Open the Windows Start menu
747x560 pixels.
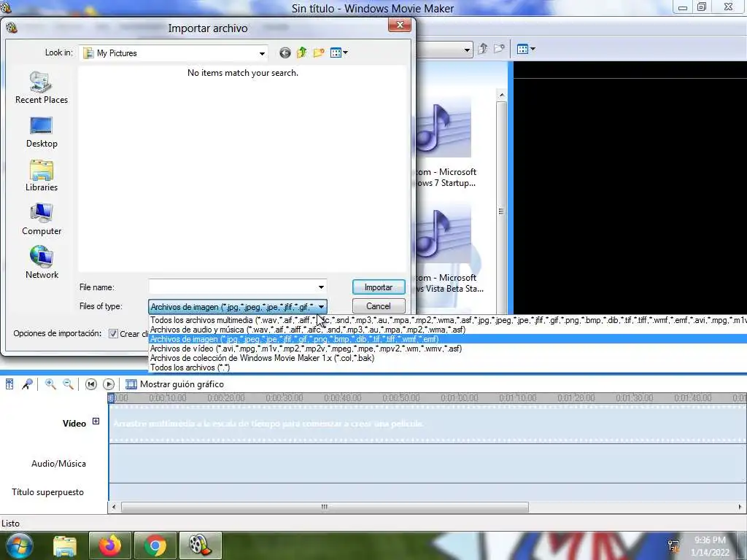(20, 545)
